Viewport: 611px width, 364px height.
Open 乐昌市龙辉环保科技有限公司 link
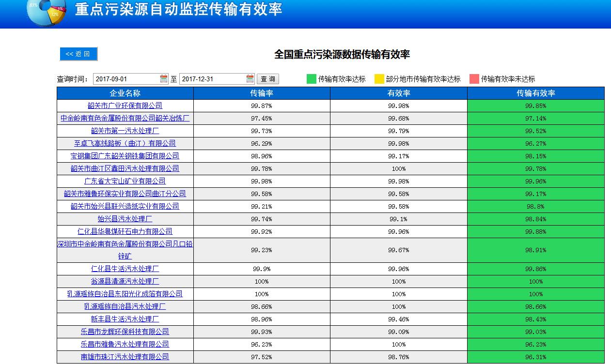coord(125,332)
